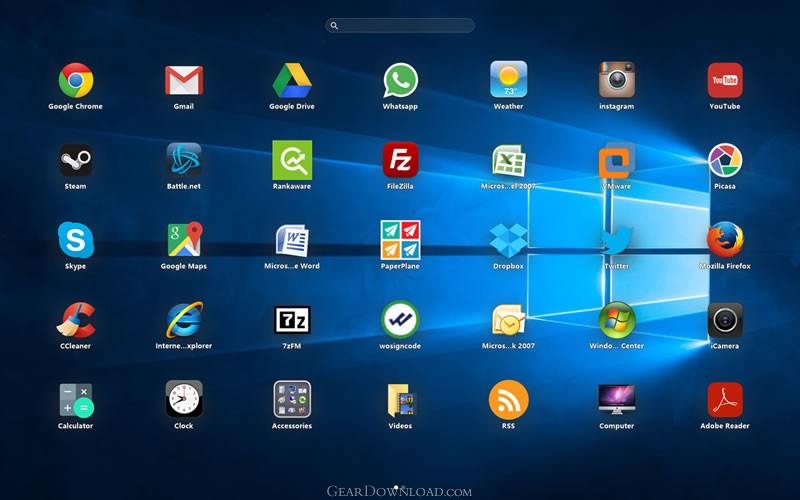800x500 pixels.
Task: Open the Internet Explorer icon
Action: tap(184, 319)
